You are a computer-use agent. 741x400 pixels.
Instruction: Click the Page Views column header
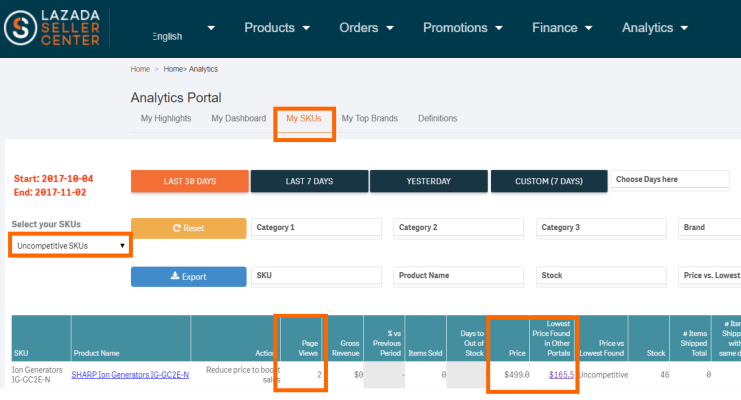coord(301,339)
